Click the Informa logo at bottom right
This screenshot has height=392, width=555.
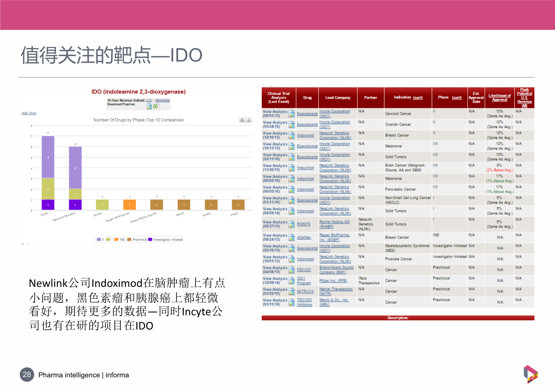(x=530, y=374)
